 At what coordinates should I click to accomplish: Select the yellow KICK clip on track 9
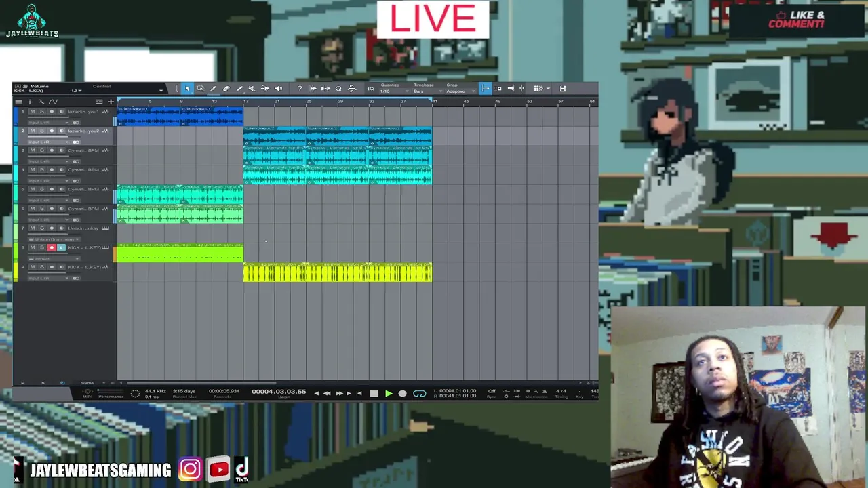coord(337,272)
